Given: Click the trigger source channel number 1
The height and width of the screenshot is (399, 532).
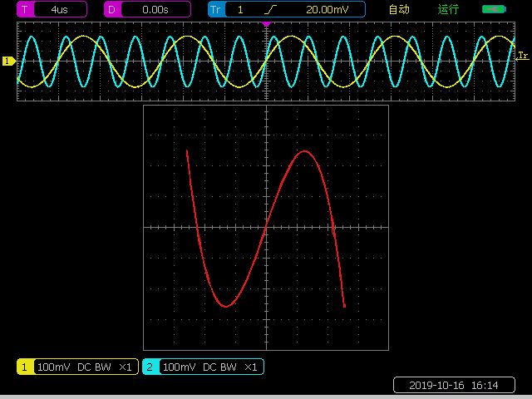Looking at the screenshot, I should tap(241, 10).
